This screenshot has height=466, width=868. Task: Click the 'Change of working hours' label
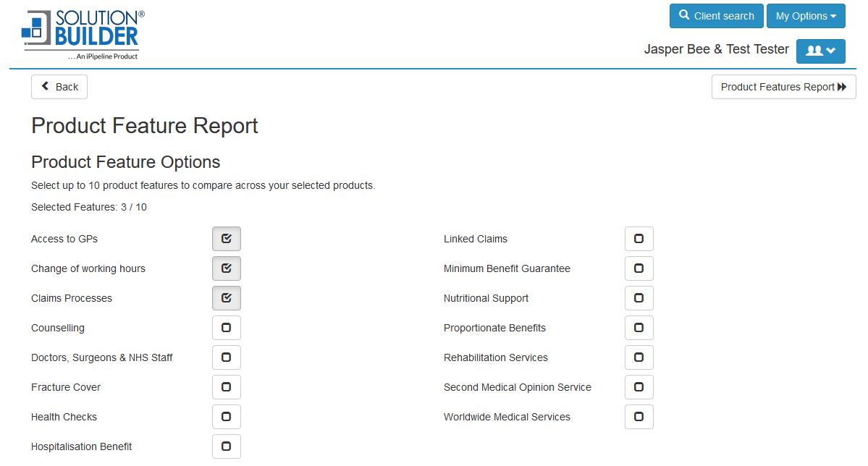(x=88, y=269)
